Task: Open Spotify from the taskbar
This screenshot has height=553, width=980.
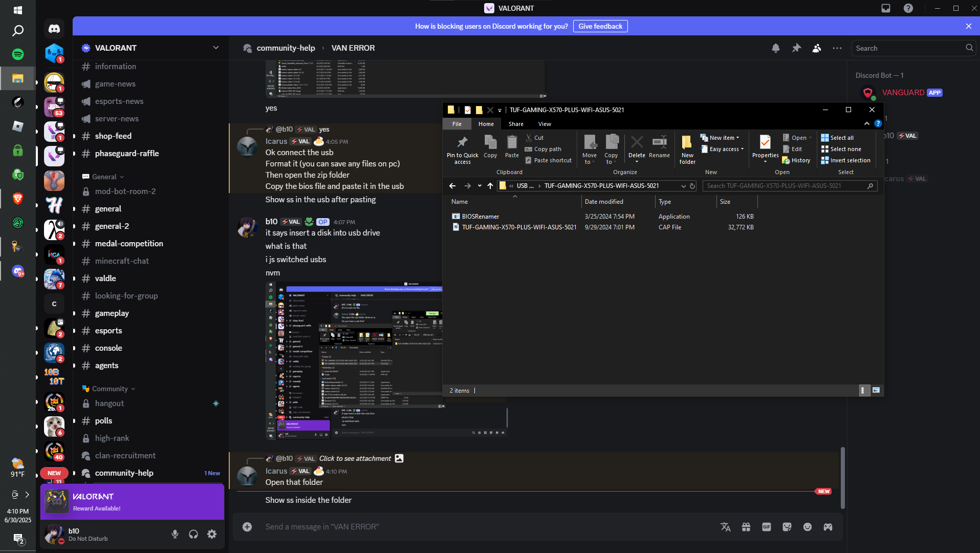Action: pyautogui.click(x=17, y=54)
